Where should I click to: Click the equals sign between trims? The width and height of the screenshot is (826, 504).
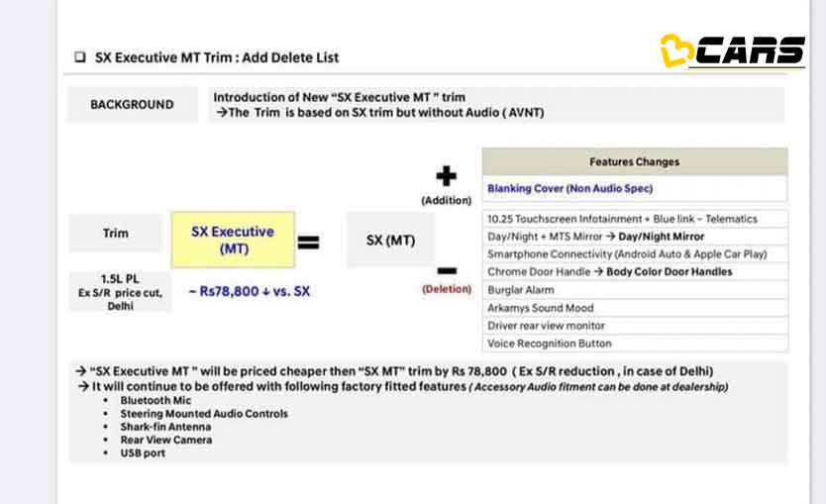coord(309,243)
